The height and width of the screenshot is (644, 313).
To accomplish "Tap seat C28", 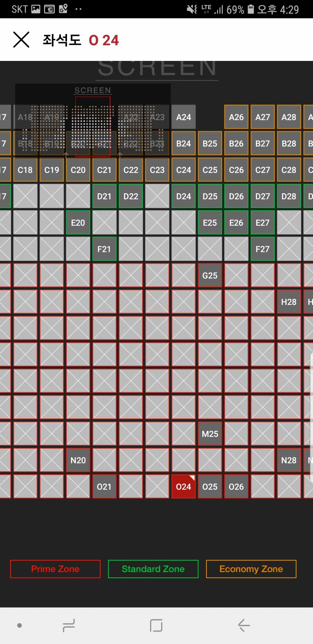I will 289,170.
